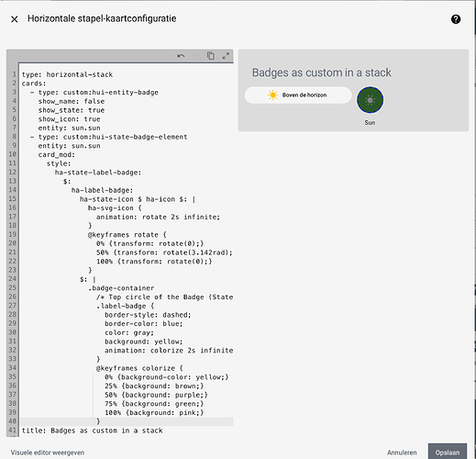
Task: Click the 'color: gray;' line
Action: [x=129, y=332]
